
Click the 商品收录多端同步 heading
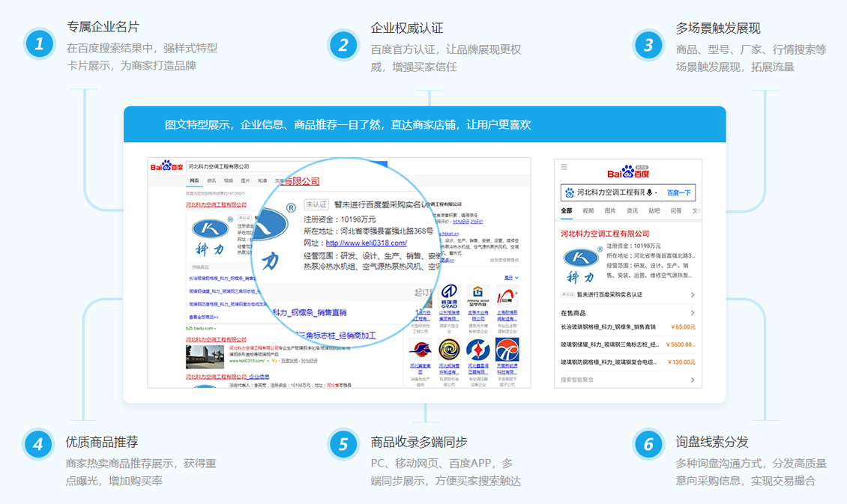coord(419,442)
